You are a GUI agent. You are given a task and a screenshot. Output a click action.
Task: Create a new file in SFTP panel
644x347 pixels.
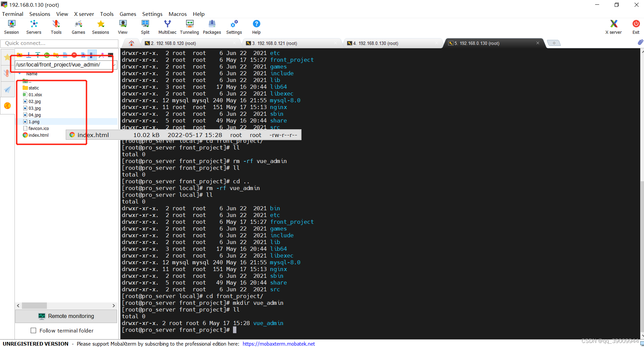coord(65,55)
